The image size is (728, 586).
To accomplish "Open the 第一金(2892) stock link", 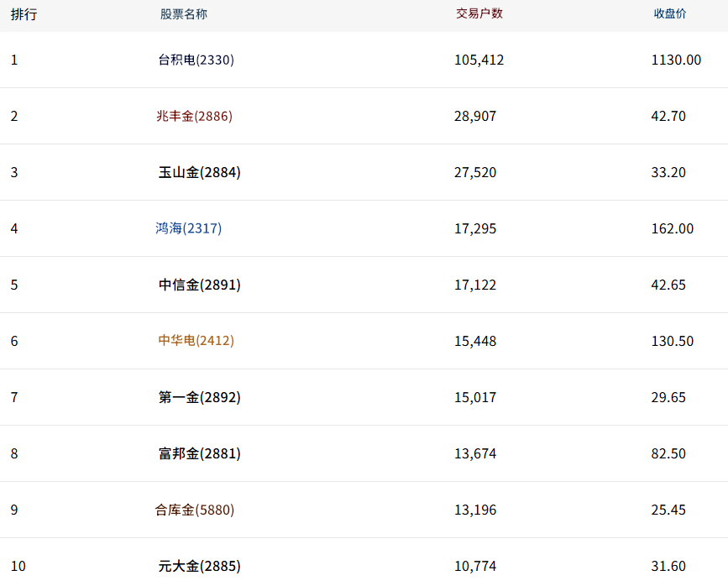I will [199, 397].
